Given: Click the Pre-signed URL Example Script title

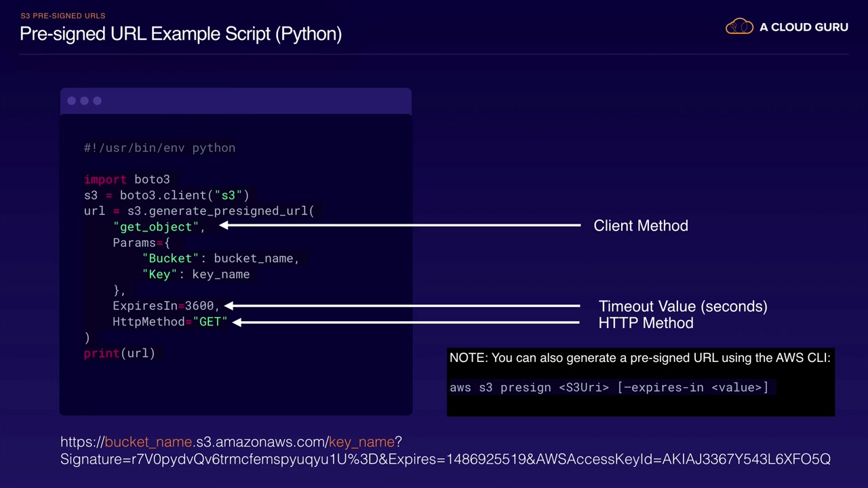Looking at the screenshot, I should point(180,33).
